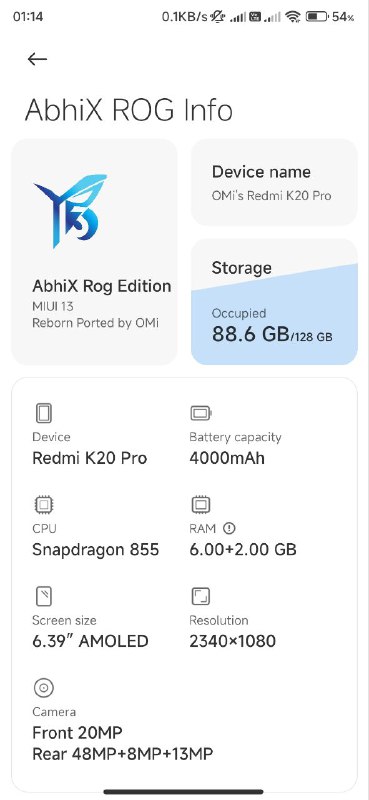The width and height of the screenshot is (369, 800).
Task: Select the 6.00+2.00 GB RAM entry
Action: 242,549
